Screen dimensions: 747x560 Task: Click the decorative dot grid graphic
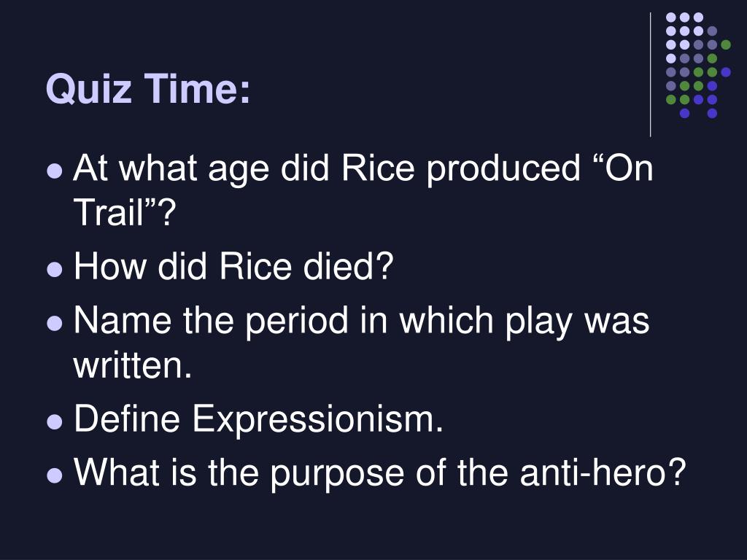point(698,65)
